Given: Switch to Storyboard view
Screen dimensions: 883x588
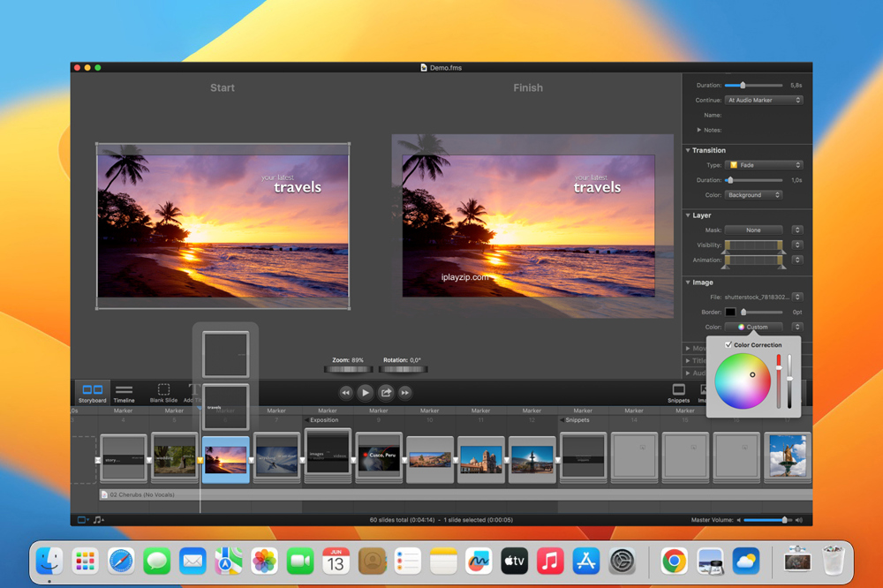Looking at the screenshot, I should (x=93, y=393).
